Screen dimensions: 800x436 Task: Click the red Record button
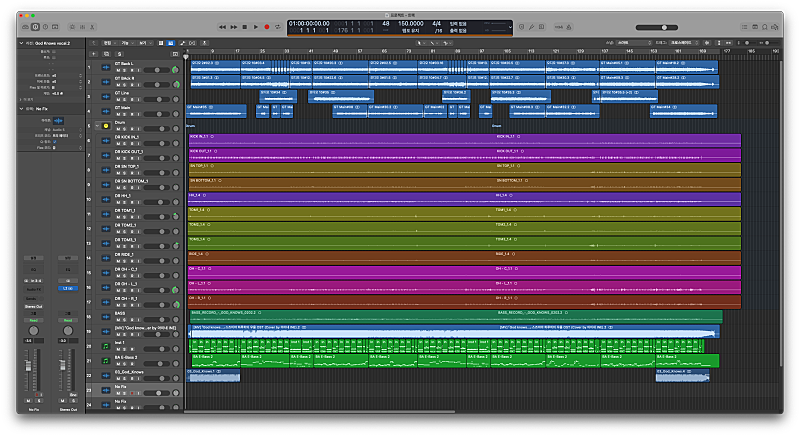point(267,27)
